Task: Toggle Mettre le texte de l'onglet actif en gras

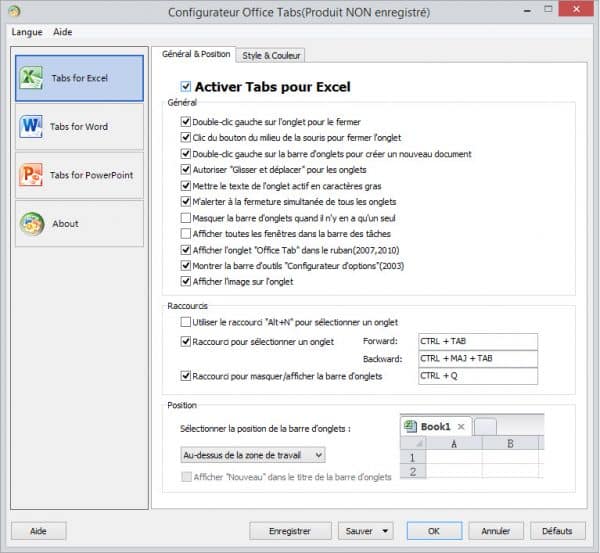Action: tap(186, 186)
